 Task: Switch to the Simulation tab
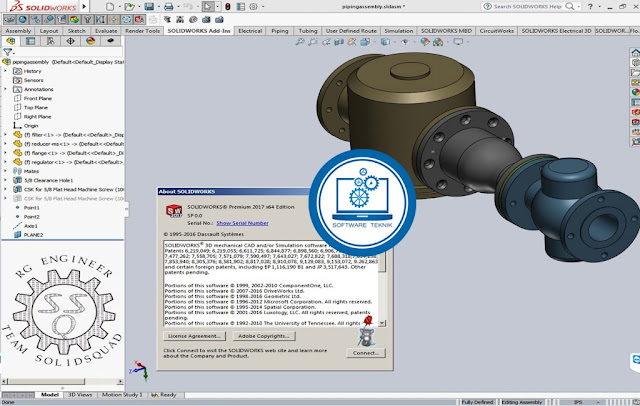click(x=399, y=31)
